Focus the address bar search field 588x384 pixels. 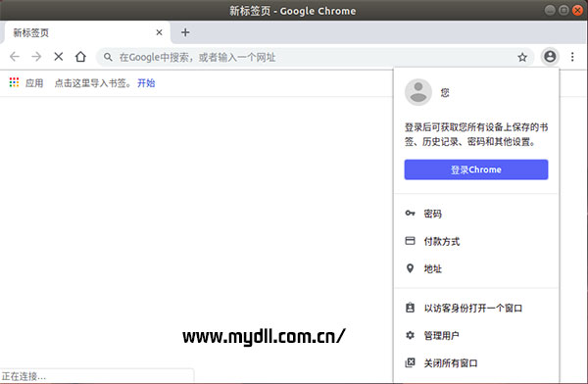pyautogui.click(x=315, y=57)
